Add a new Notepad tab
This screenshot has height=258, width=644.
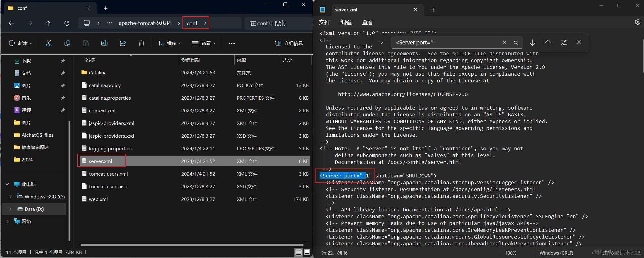click(433, 10)
